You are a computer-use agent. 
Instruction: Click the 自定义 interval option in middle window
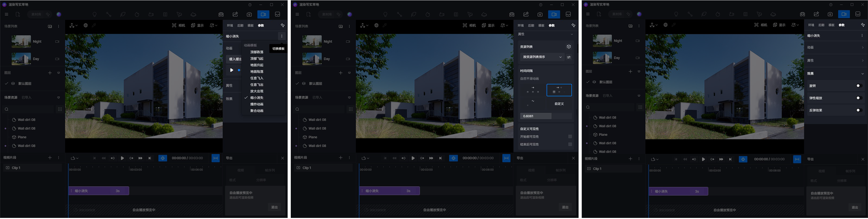tap(559, 104)
